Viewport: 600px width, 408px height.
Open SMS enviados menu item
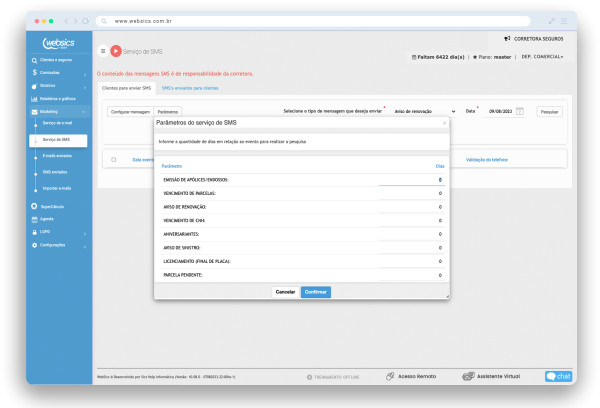coord(55,172)
